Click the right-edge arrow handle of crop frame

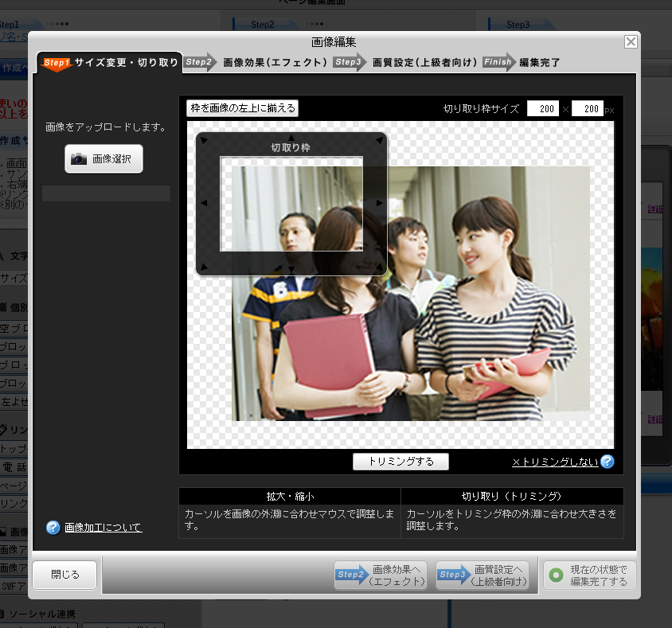(x=379, y=203)
